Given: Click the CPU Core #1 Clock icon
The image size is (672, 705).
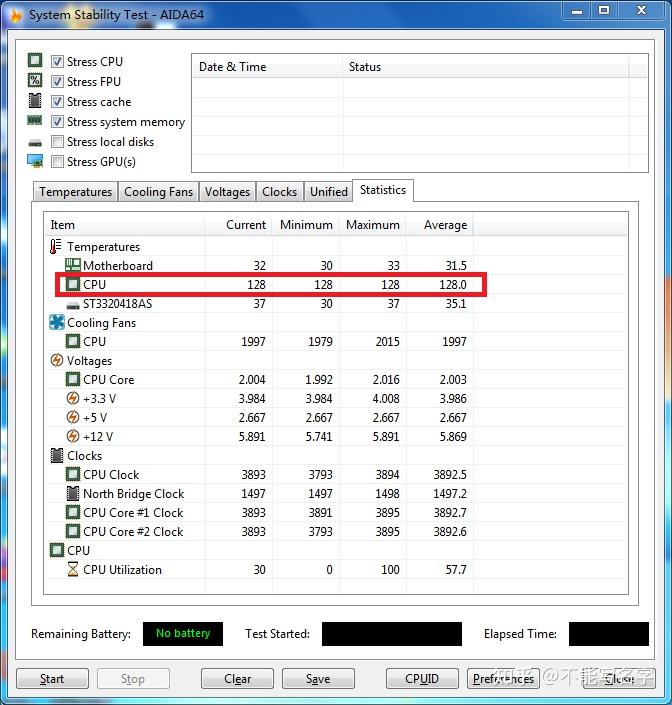Looking at the screenshot, I should pos(73,512).
